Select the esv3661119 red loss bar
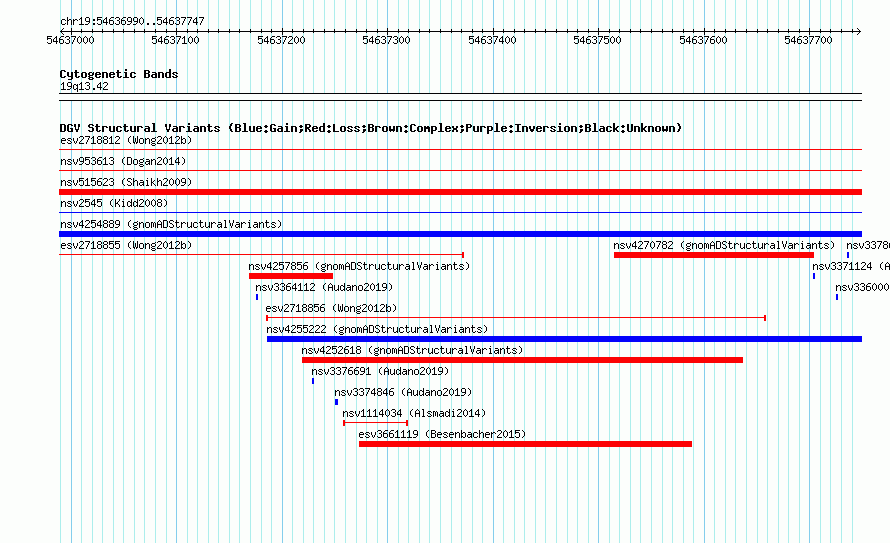 click(x=525, y=444)
